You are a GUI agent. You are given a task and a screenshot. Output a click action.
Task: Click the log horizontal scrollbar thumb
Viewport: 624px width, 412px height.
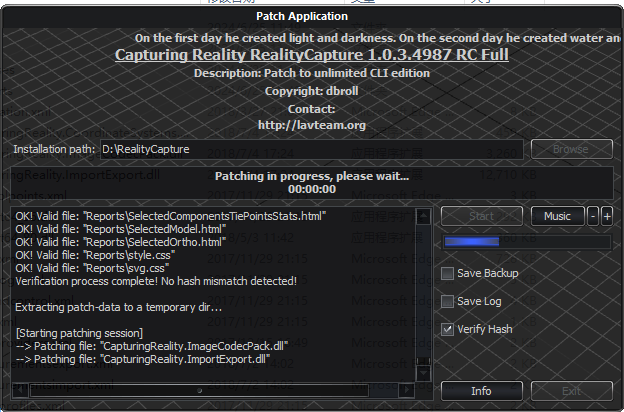click(199, 390)
